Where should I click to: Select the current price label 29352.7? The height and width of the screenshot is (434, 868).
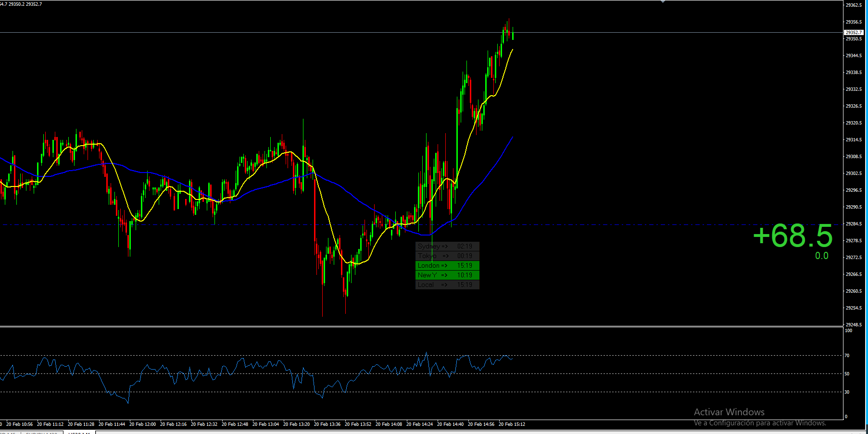click(854, 33)
